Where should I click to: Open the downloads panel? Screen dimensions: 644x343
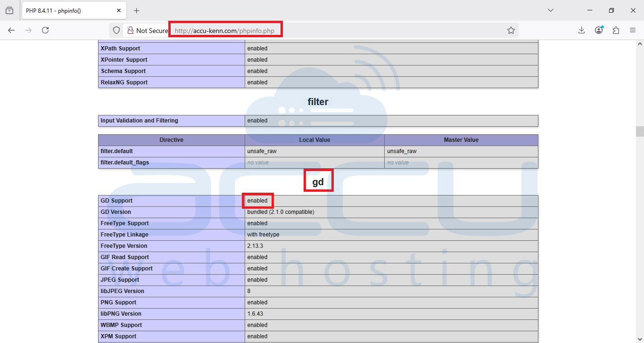(x=581, y=30)
